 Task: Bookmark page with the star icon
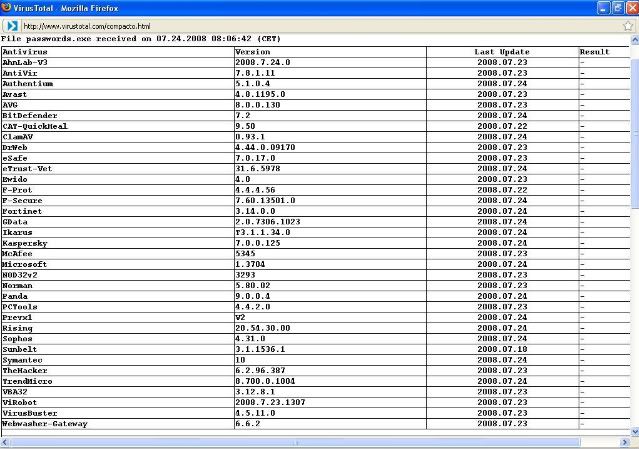628,26
